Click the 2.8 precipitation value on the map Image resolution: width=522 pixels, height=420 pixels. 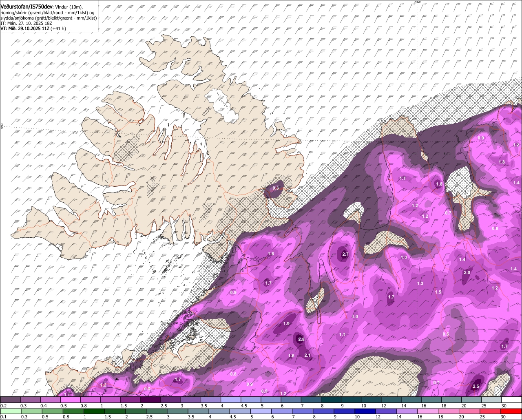click(301, 339)
